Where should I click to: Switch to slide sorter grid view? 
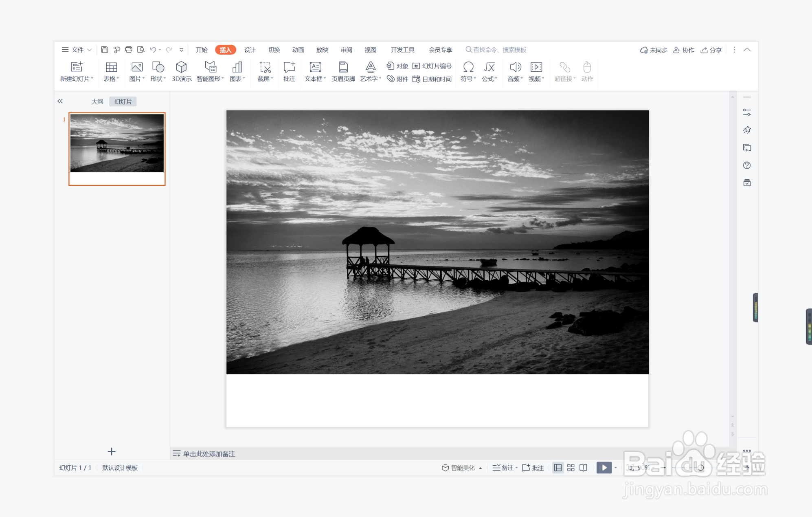click(571, 468)
